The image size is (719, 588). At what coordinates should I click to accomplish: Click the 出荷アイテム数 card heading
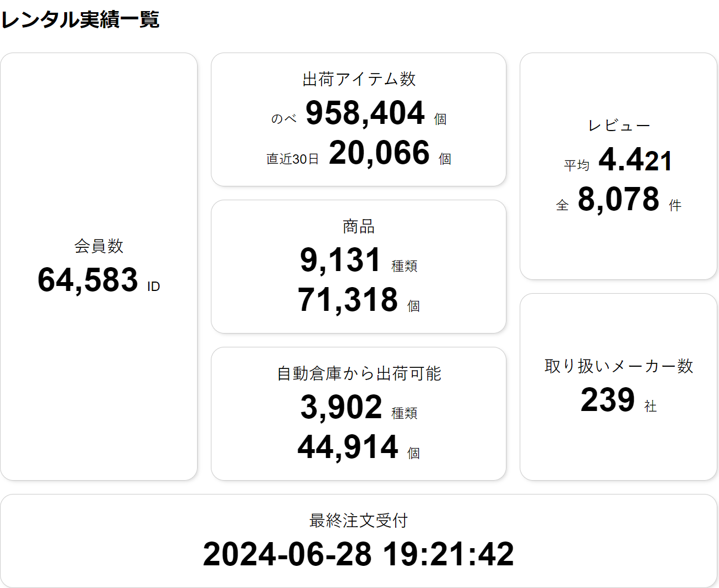click(x=359, y=79)
